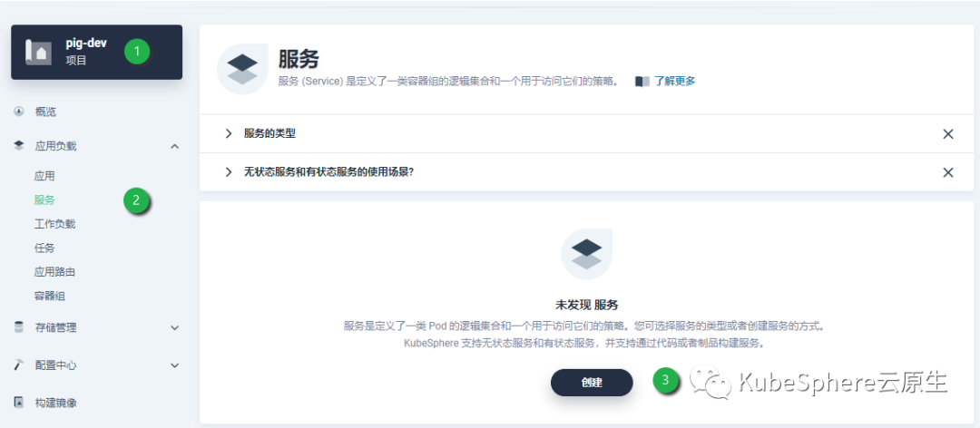The height and width of the screenshot is (428, 980).
Task: Click the 服务的类型 heading text
Action: point(270,133)
